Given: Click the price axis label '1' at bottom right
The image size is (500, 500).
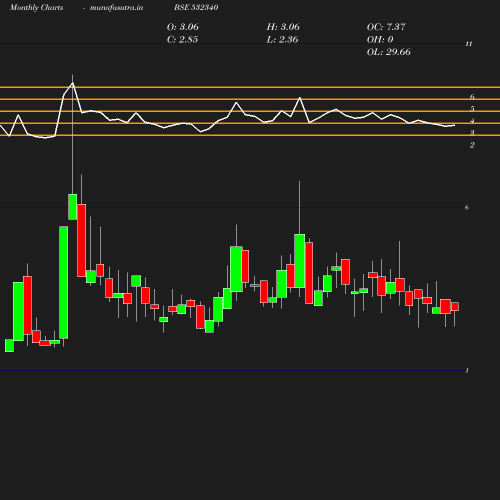Looking at the screenshot, I should [467, 370].
